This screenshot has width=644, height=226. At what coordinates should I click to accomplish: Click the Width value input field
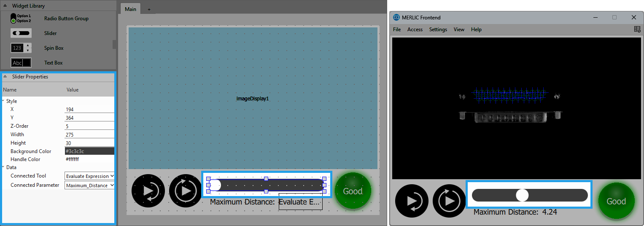[x=89, y=135]
